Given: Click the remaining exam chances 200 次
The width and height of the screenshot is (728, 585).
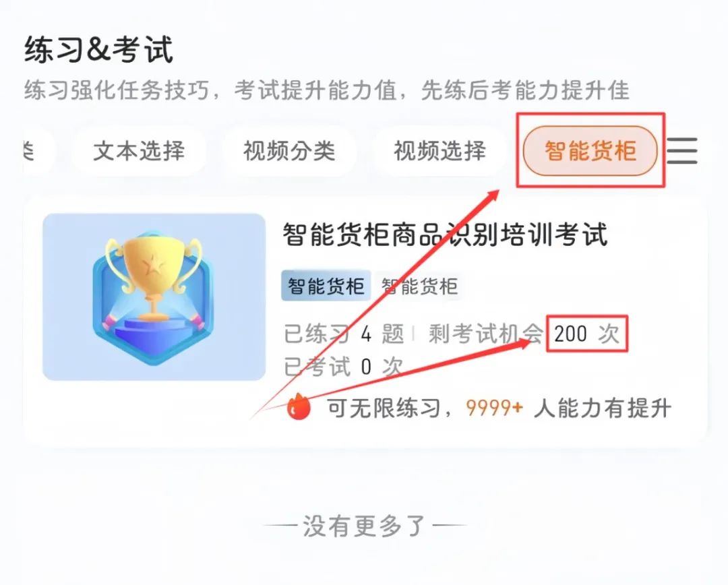Looking at the screenshot, I should (587, 334).
